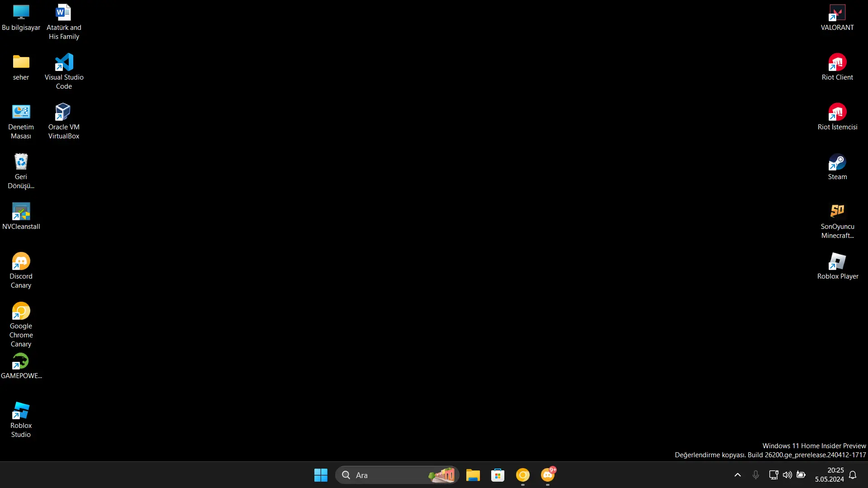
Task: Select the Riot Client shortcut
Action: pyautogui.click(x=837, y=67)
